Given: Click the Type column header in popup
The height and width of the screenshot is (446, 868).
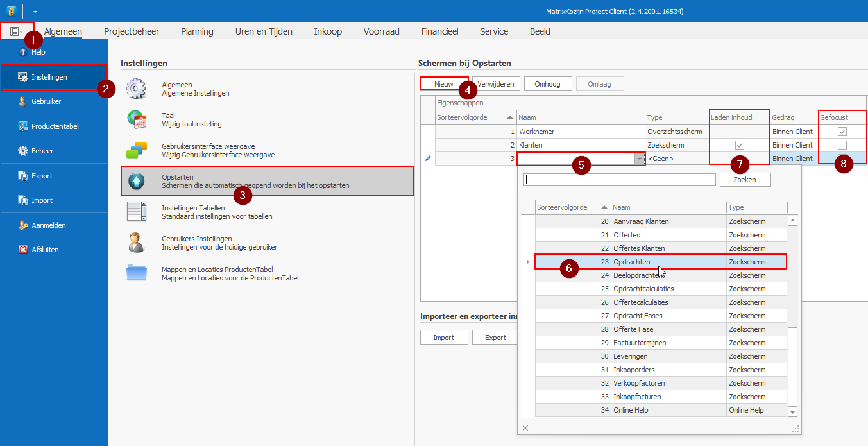Looking at the screenshot, I should [756, 207].
